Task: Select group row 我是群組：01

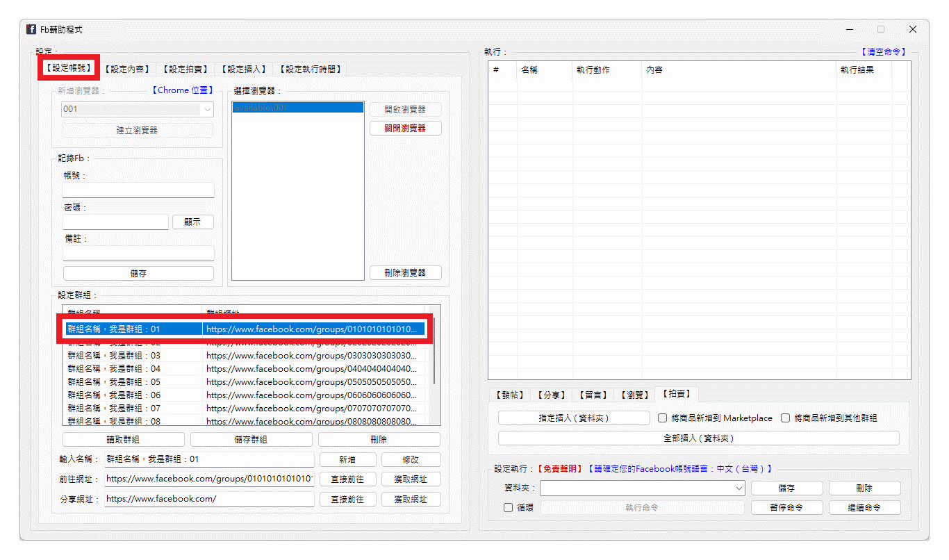Action: pos(245,329)
